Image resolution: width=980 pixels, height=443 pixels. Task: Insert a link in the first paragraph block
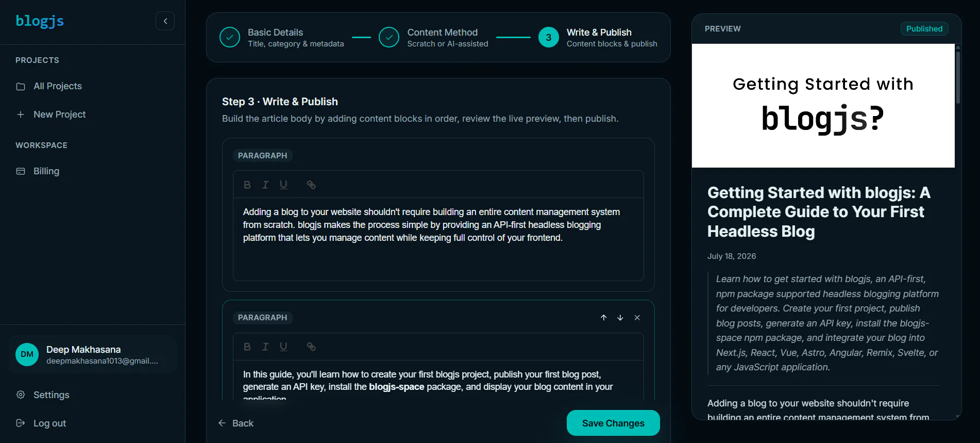click(x=311, y=185)
